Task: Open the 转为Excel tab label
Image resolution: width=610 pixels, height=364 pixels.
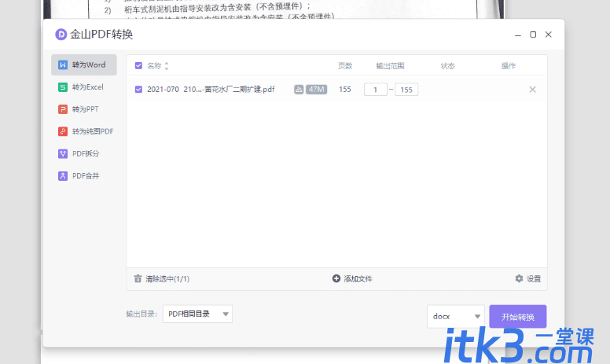Action: point(88,87)
